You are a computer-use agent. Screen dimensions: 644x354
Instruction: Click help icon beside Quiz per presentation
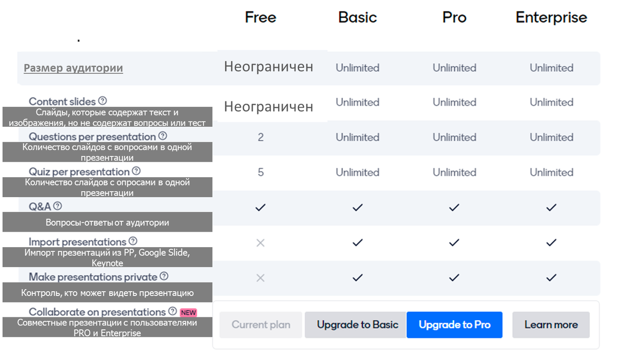point(136,171)
